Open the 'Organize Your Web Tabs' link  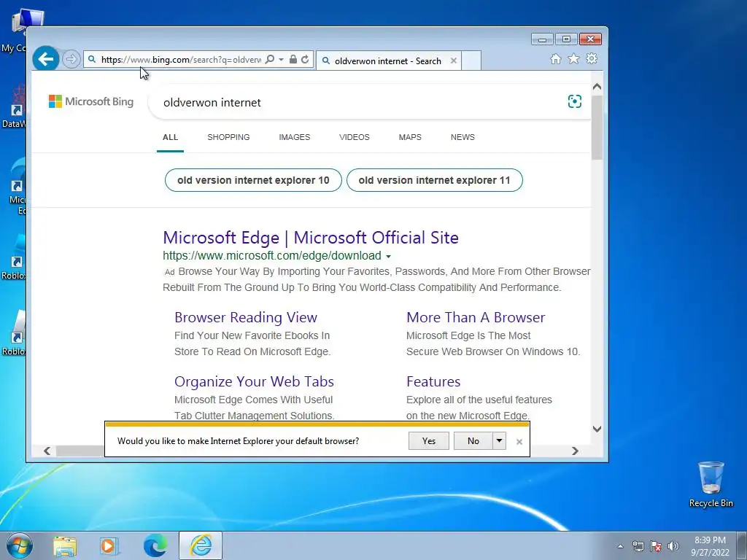pos(254,382)
